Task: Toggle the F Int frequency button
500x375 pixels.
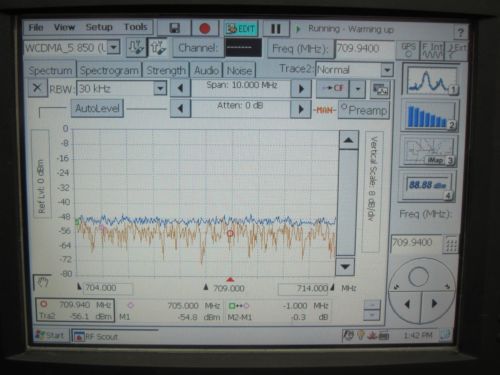Action: tap(432, 50)
